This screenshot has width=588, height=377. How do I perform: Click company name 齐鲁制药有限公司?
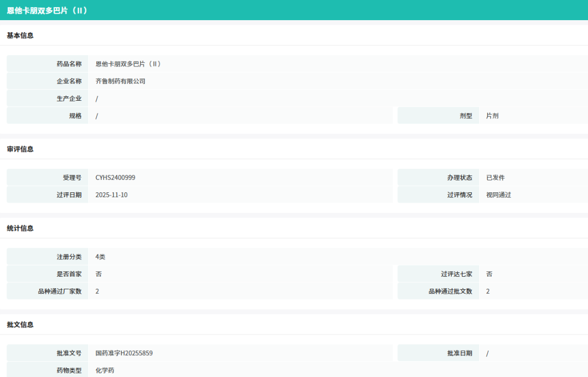click(x=120, y=81)
